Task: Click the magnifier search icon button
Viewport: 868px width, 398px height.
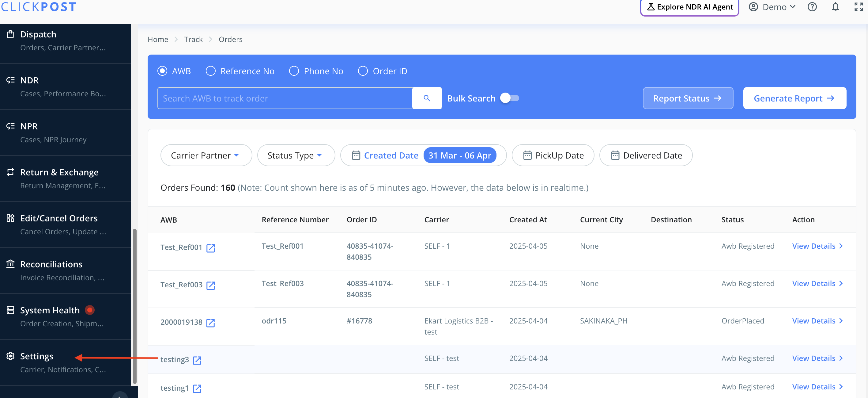Action: tap(427, 98)
